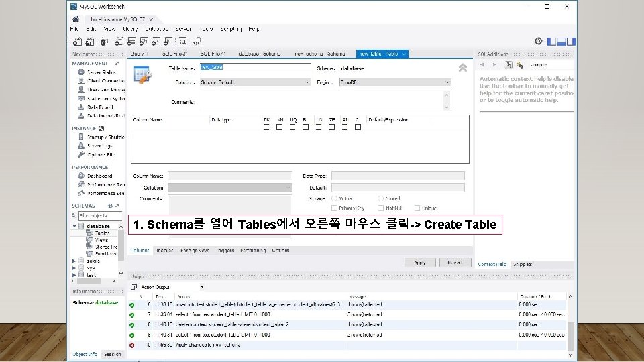Search table data toolbar icon

click(183, 41)
